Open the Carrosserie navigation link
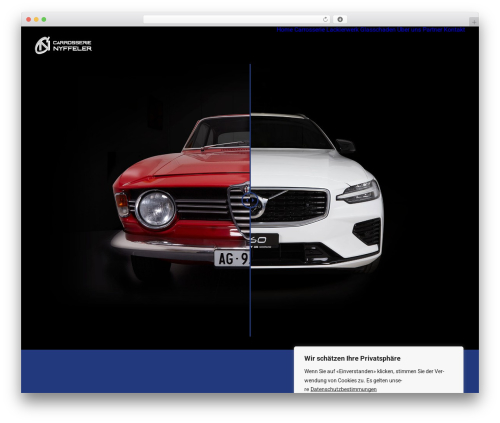The width and height of the screenshot is (500, 423). pyautogui.click(x=309, y=30)
